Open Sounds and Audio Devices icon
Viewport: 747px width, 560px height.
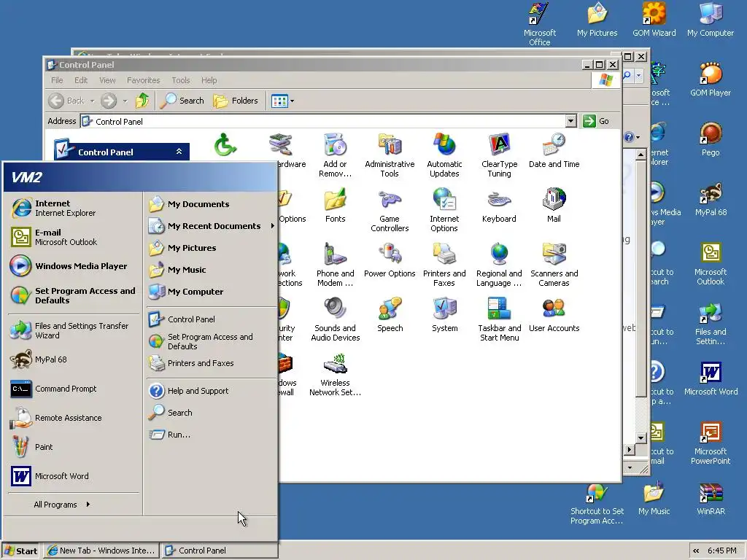pyautogui.click(x=336, y=319)
